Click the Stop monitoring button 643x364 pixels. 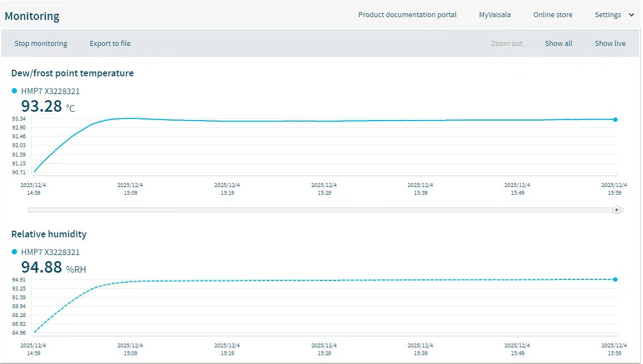pos(41,44)
